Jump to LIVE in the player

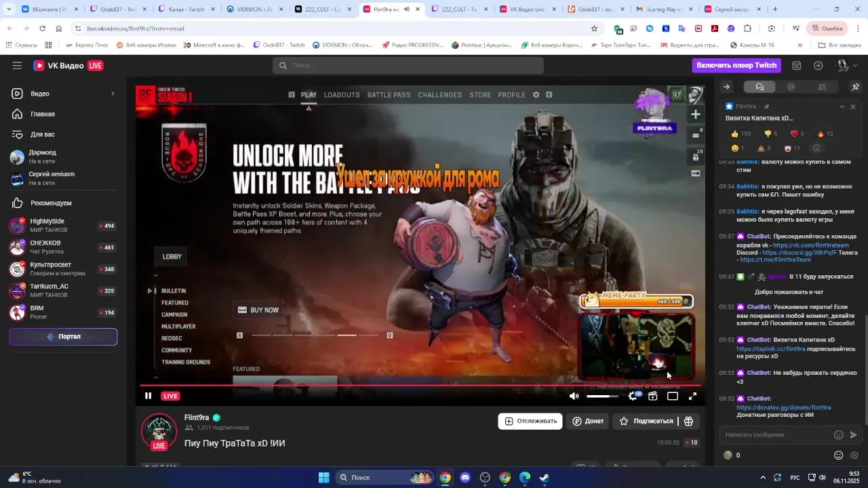click(170, 396)
